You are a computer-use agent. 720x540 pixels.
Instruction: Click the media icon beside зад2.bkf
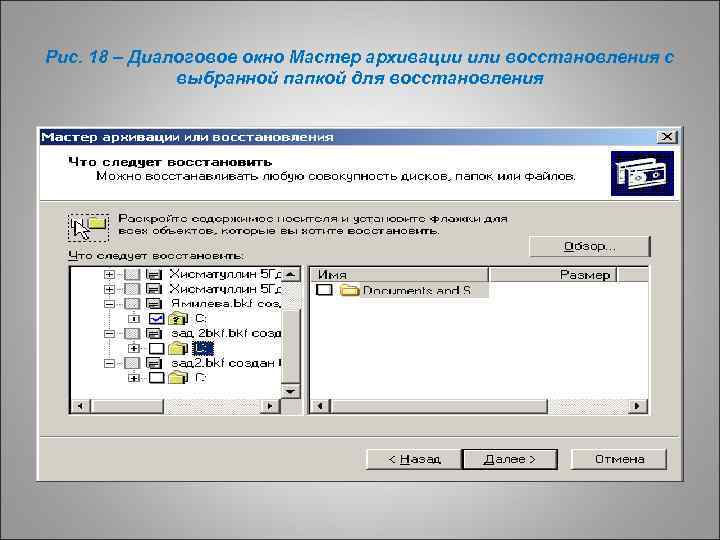point(154,363)
